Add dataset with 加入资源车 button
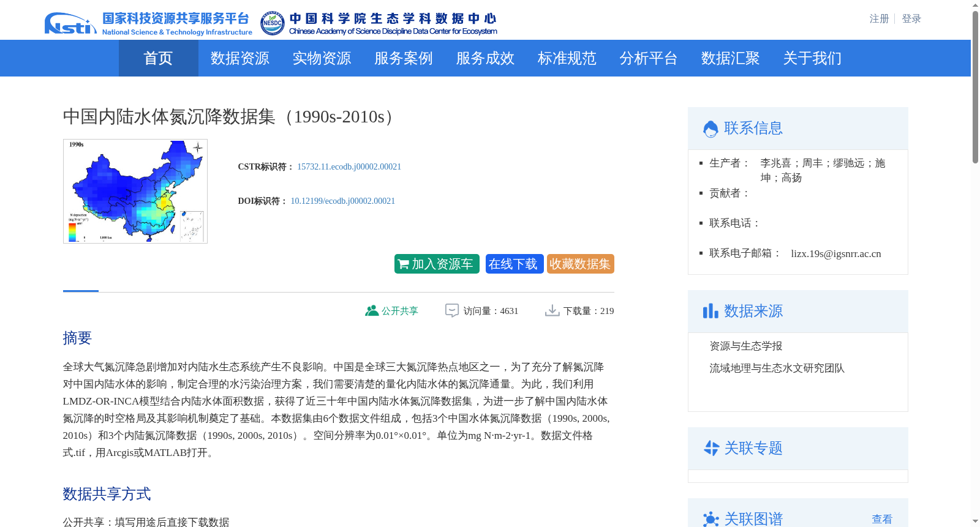Image resolution: width=980 pixels, height=527 pixels. [x=437, y=264]
